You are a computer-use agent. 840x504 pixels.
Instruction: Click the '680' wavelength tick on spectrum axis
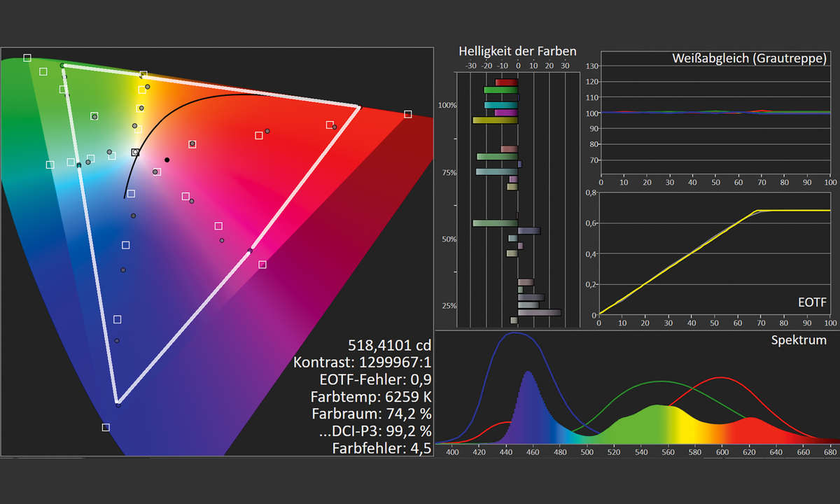click(830, 452)
